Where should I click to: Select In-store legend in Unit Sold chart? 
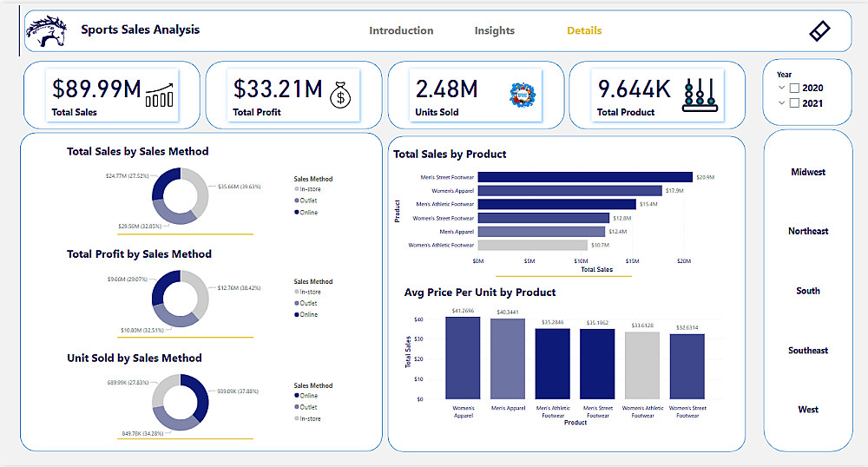click(308, 419)
